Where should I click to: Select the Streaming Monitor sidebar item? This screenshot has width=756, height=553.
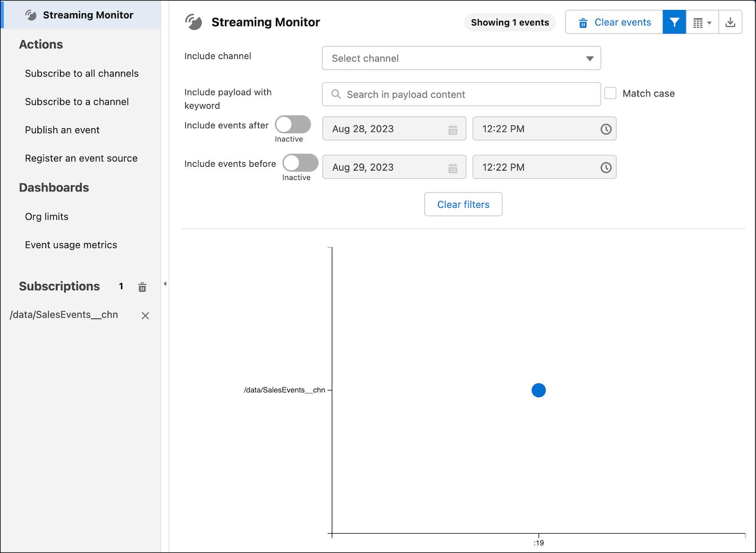coord(81,15)
